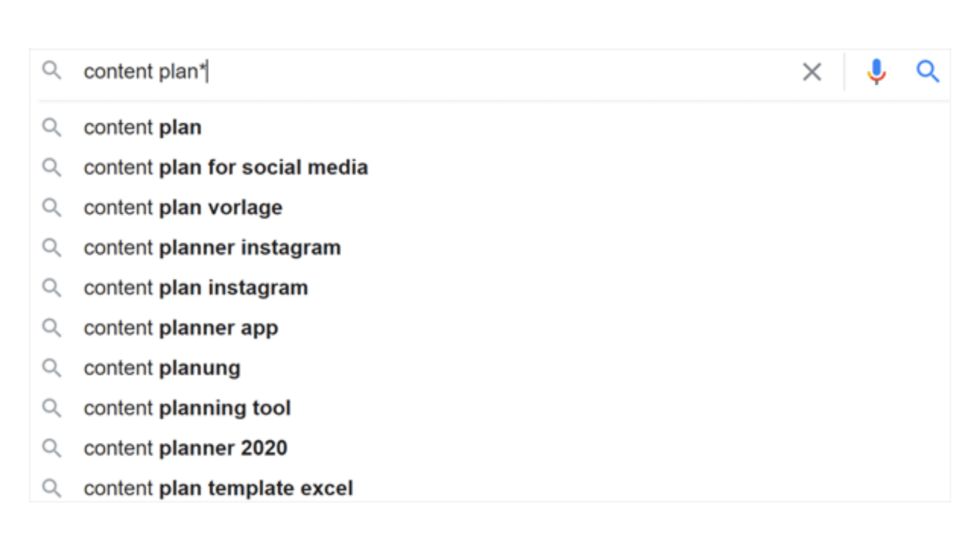Clear the search query with the X

[x=812, y=72]
